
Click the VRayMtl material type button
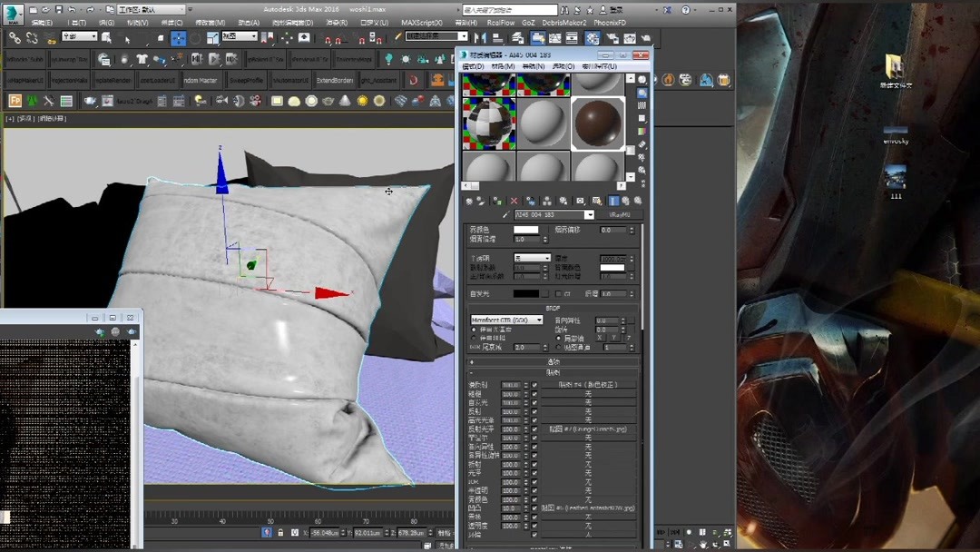pos(622,214)
